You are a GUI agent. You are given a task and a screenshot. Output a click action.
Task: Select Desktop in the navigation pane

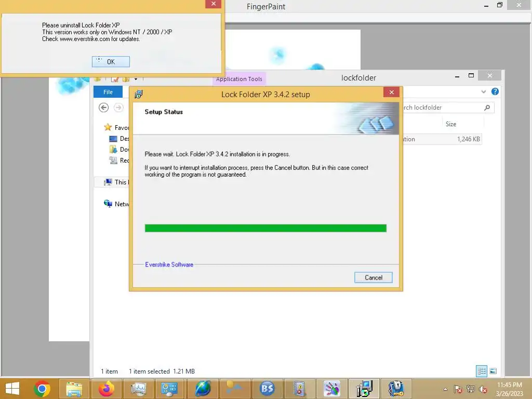pyautogui.click(x=119, y=138)
